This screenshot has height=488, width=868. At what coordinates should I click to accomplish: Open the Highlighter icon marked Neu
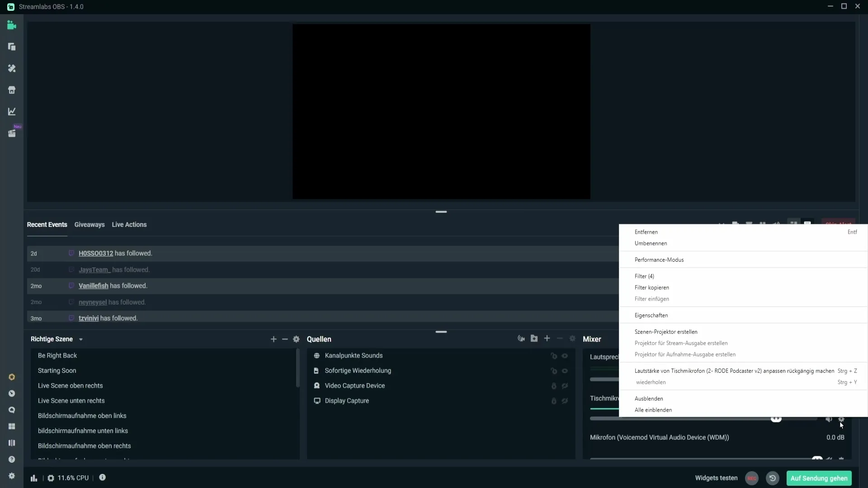(12, 133)
